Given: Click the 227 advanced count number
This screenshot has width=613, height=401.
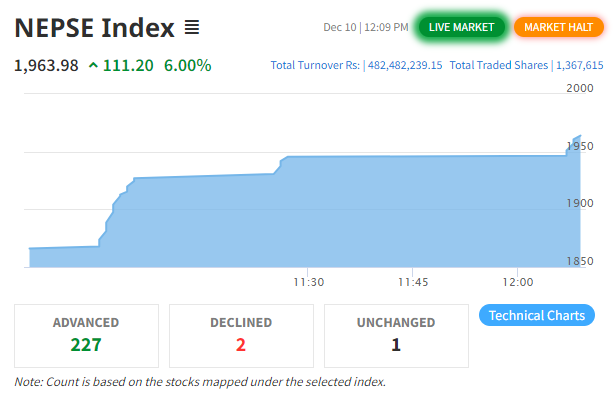Looking at the screenshot, I should coord(86,345).
